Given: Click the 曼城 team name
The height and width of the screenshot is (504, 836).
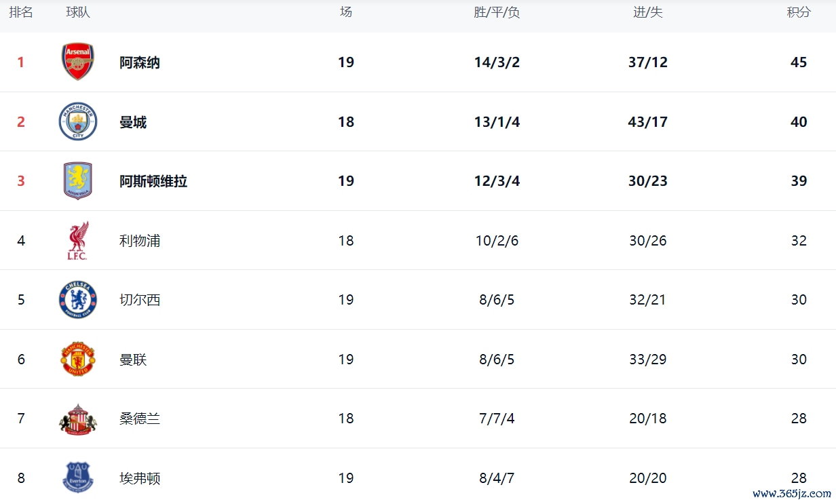Looking at the screenshot, I should pos(133,122).
